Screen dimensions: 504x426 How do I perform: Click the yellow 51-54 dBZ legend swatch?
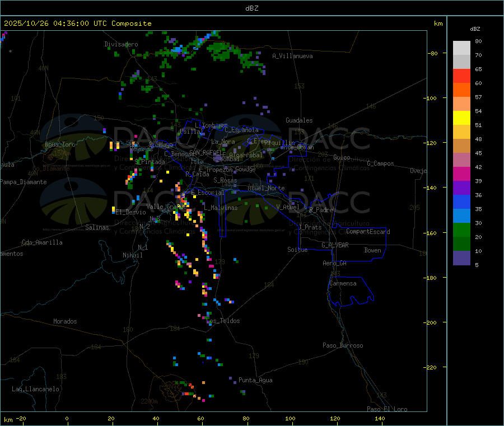coord(461,118)
